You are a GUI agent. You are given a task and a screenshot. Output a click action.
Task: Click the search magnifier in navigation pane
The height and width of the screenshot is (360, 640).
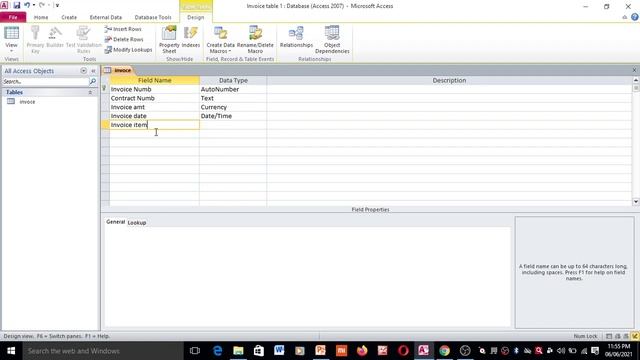(x=93, y=82)
